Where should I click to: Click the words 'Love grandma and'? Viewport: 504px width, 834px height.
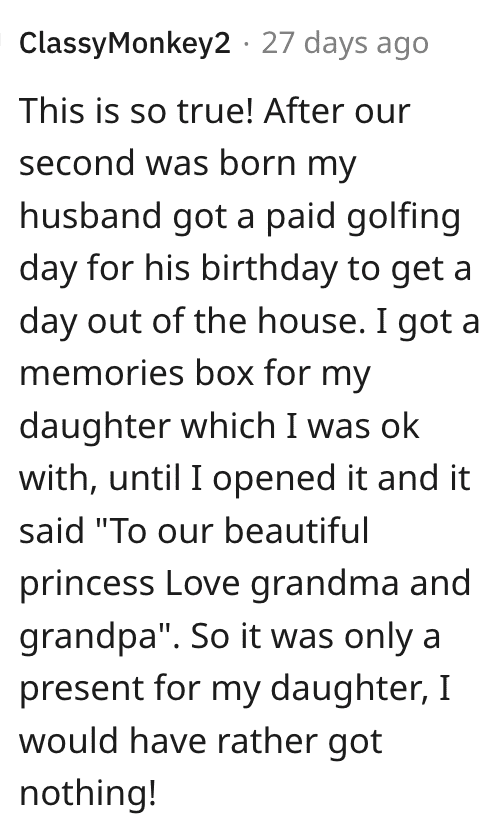click(318, 583)
